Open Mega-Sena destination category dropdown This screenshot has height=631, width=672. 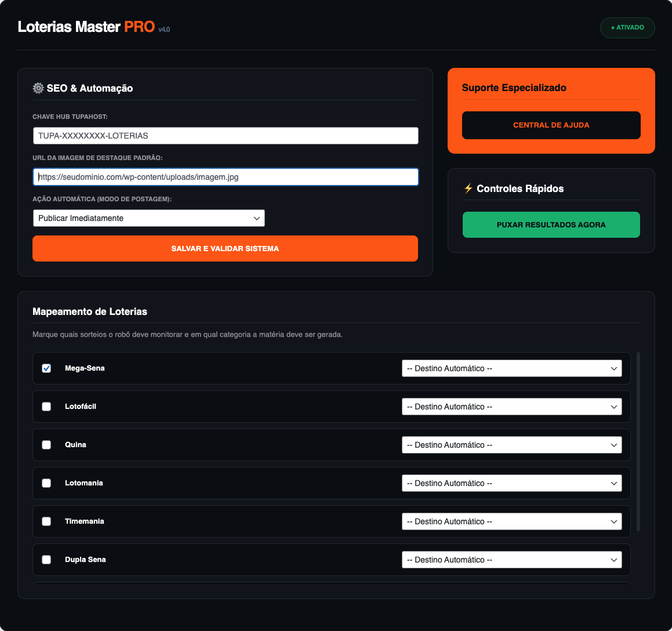coord(511,368)
